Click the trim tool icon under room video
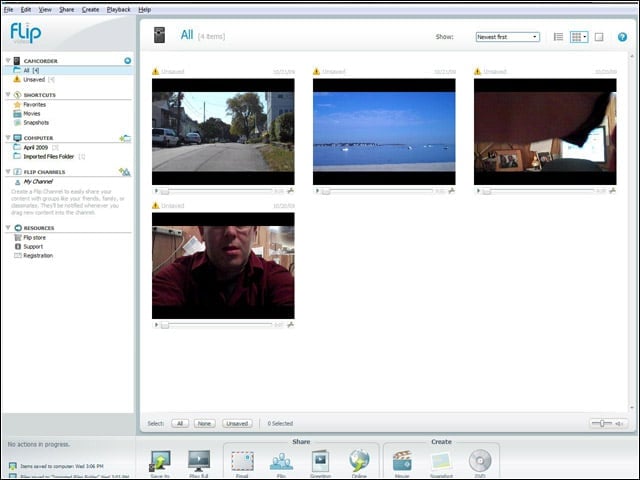This screenshot has width=640, height=480. (x=612, y=191)
